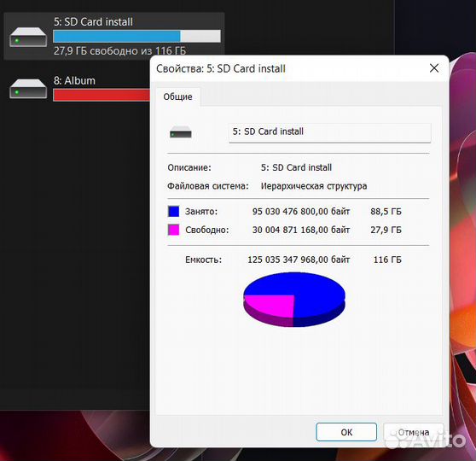Select the SD Card install drive icon
This screenshot has height=461, width=476.
[x=28, y=37]
